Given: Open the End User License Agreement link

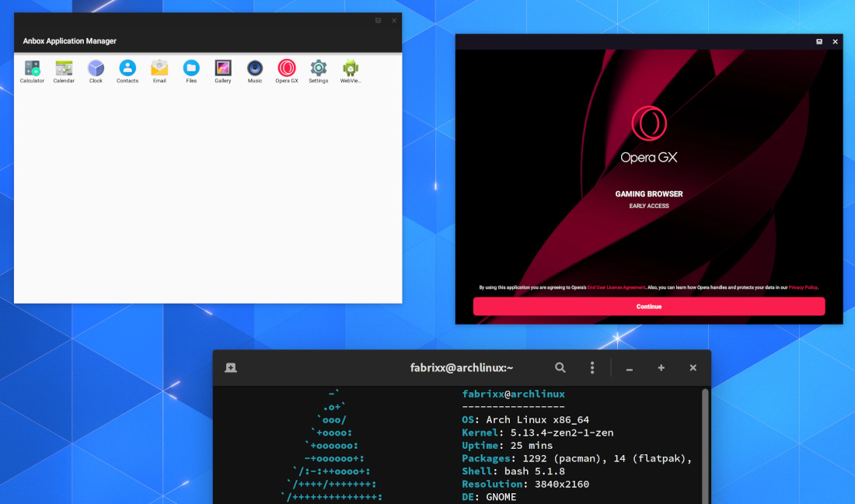Looking at the screenshot, I should tap(616, 287).
